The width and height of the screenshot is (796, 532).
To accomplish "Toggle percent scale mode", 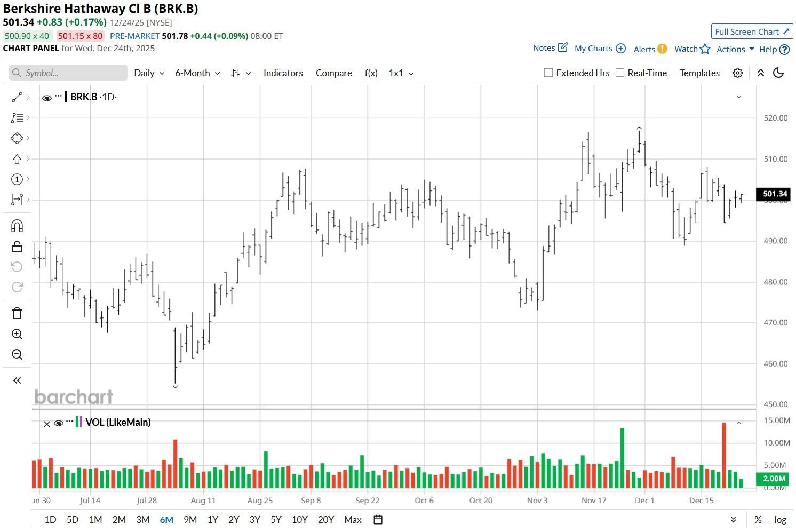I will pyautogui.click(x=758, y=520).
